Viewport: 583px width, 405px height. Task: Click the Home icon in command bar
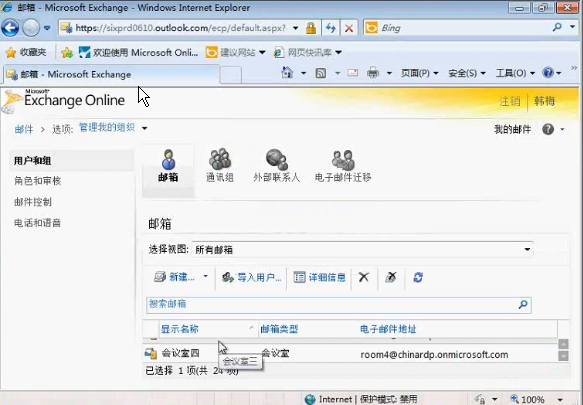287,73
